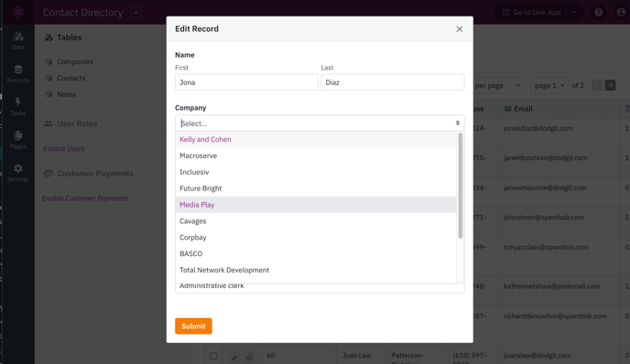This screenshot has width=630, height=364.
Task: Click history icon for Juan Law row
Action: 249,358
